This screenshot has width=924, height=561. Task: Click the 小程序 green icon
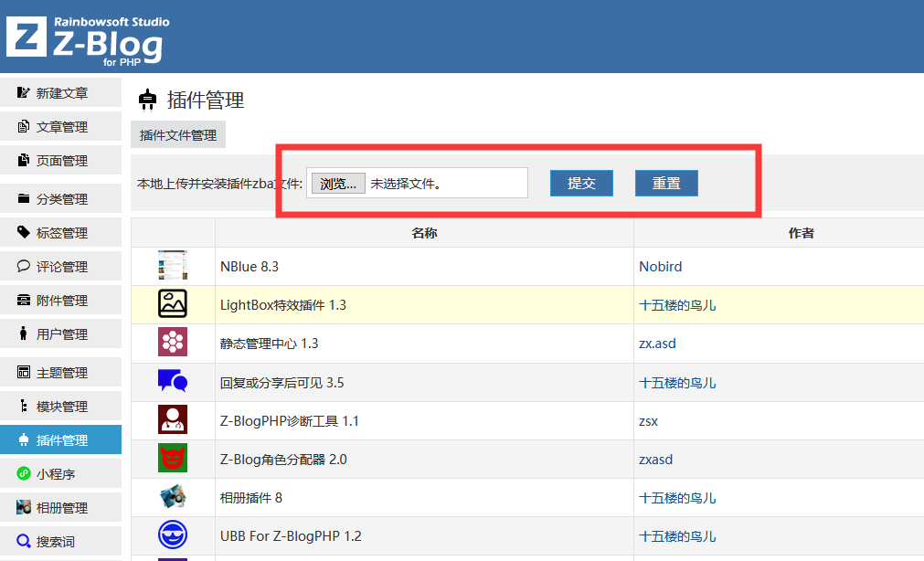(23, 473)
